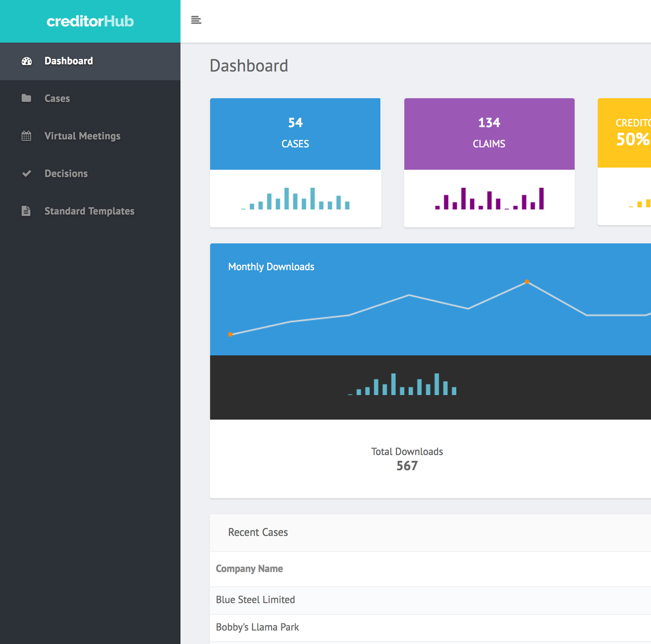This screenshot has width=651, height=644.
Task: Open the purple CLAIMS stat card
Action: pos(489,134)
